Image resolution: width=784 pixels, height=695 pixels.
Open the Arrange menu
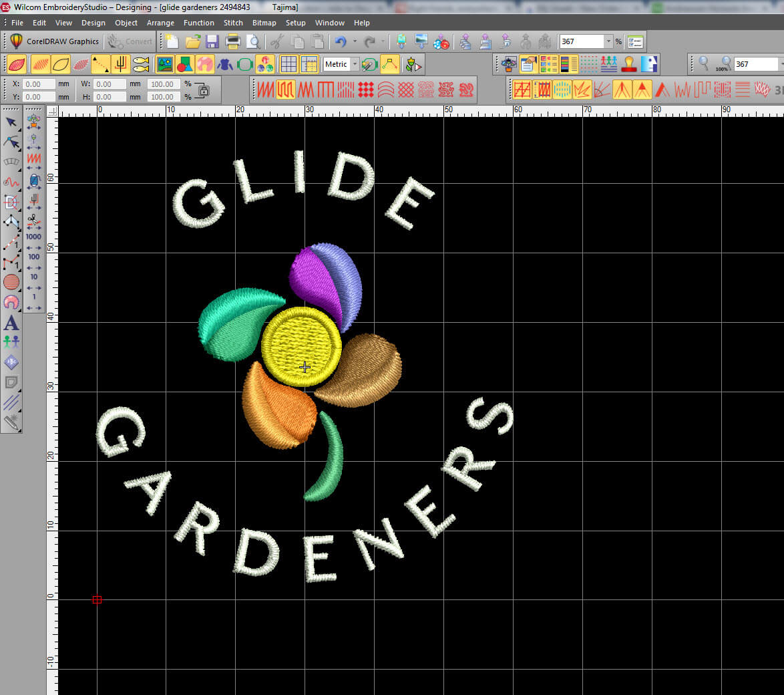tap(160, 23)
